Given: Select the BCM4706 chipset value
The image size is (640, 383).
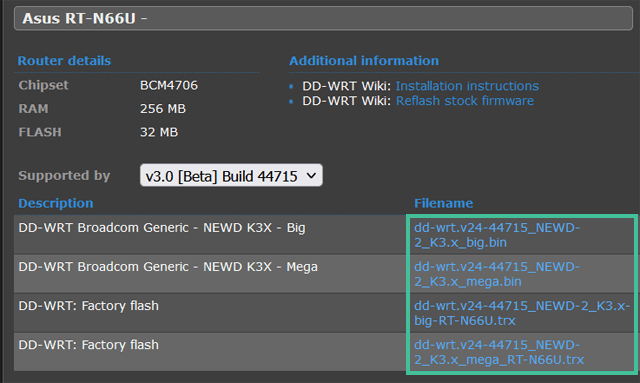Looking at the screenshot, I should 169,85.
